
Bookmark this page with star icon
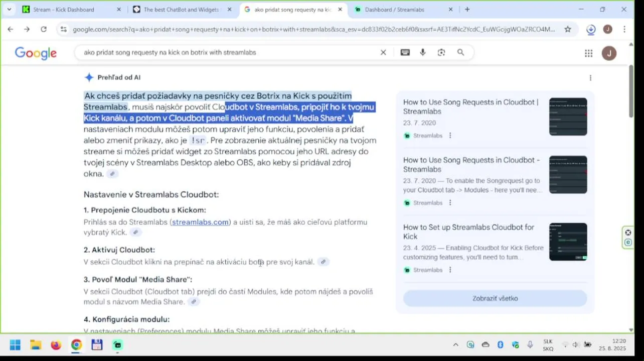[568, 29]
